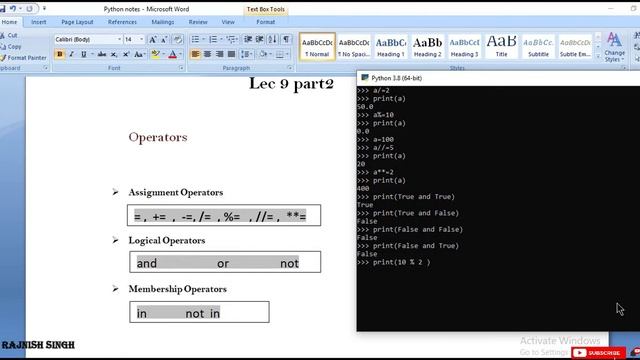Toggle Underline formatting
640x360 pixels.
click(x=83, y=54)
